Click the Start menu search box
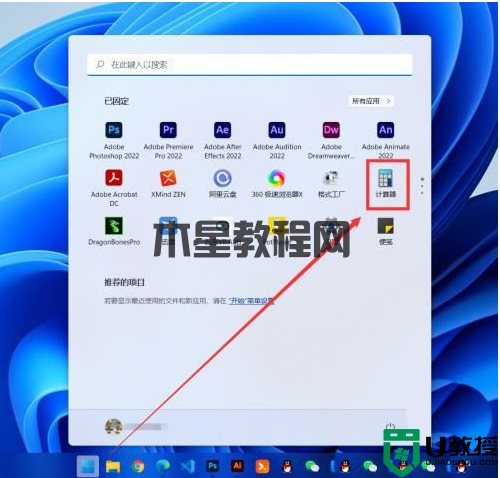 (250, 65)
